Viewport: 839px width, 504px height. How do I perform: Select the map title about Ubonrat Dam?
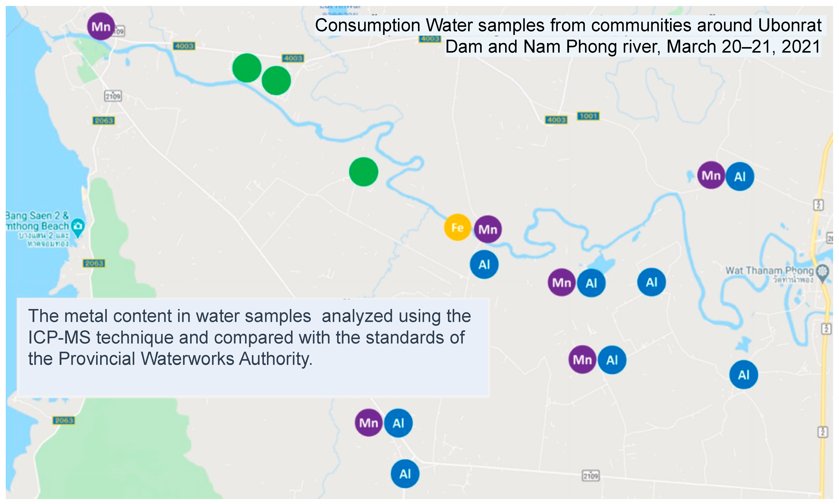point(568,36)
